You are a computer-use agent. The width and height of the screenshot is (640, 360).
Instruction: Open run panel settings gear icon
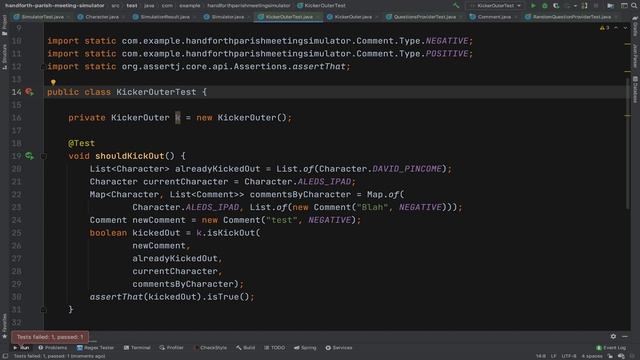click(613, 336)
